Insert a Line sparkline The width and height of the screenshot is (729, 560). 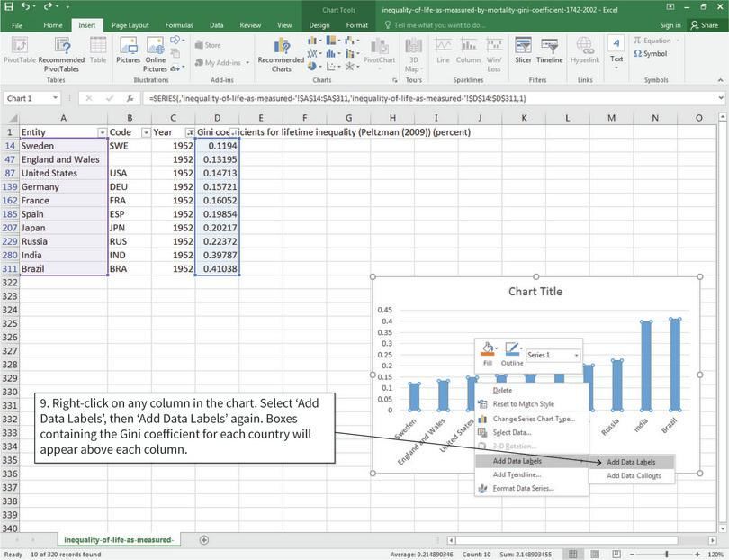tap(443, 50)
